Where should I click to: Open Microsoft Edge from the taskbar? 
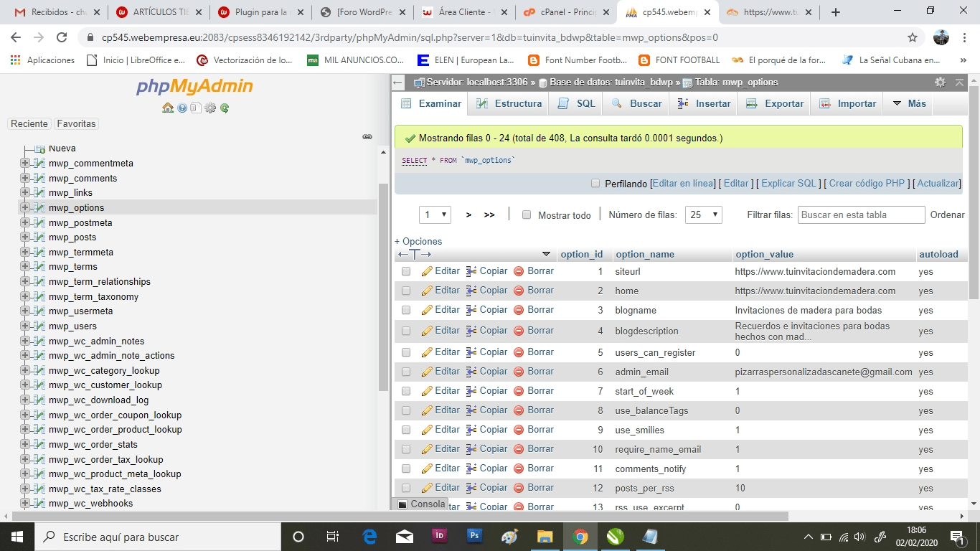click(x=369, y=537)
